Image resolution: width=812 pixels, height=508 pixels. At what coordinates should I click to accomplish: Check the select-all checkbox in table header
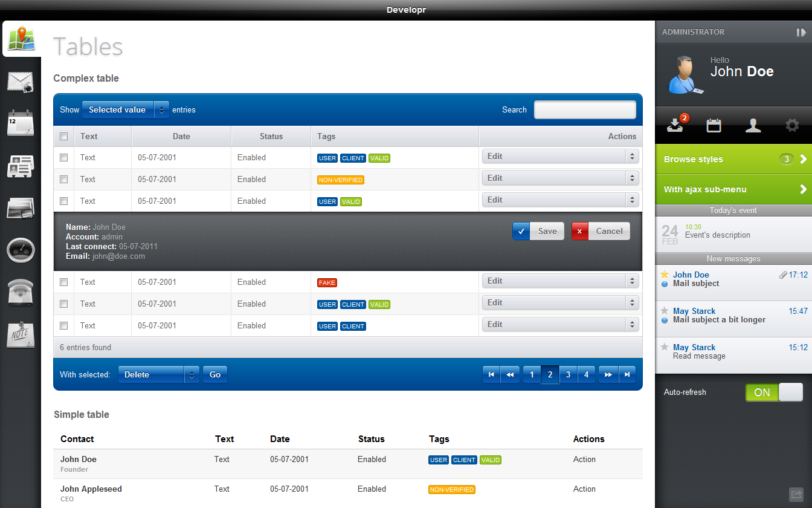pyautogui.click(x=64, y=137)
